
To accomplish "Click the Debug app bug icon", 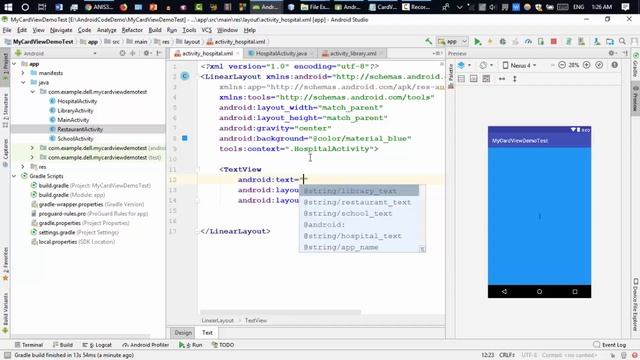I will [502, 41].
